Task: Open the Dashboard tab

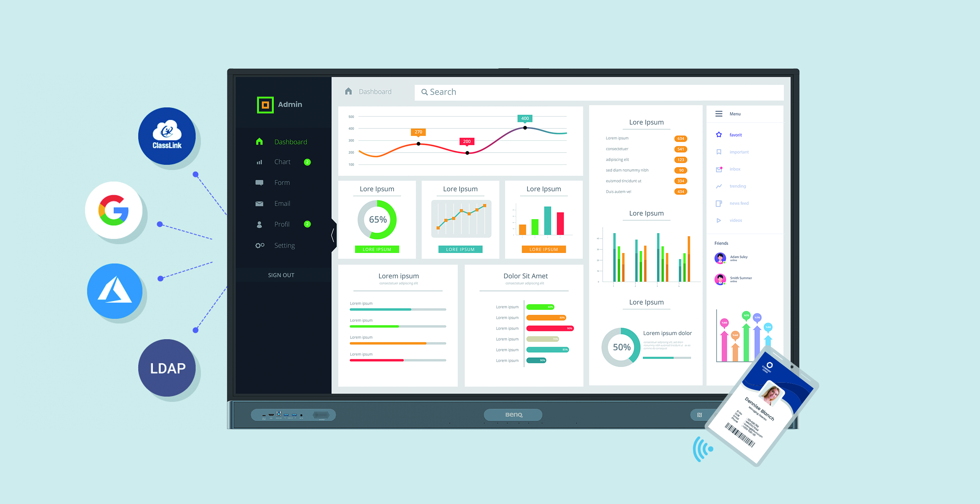Action: pyautogui.click(x=290, y=141)
